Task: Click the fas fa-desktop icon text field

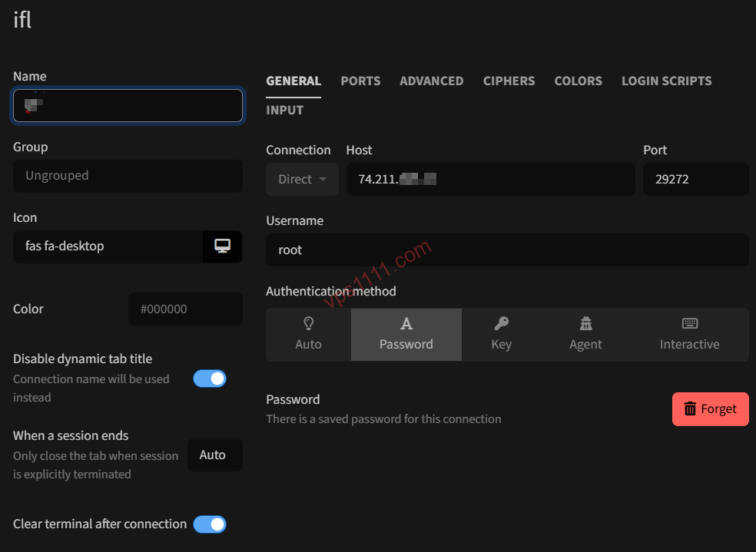Action: [108, 246]
